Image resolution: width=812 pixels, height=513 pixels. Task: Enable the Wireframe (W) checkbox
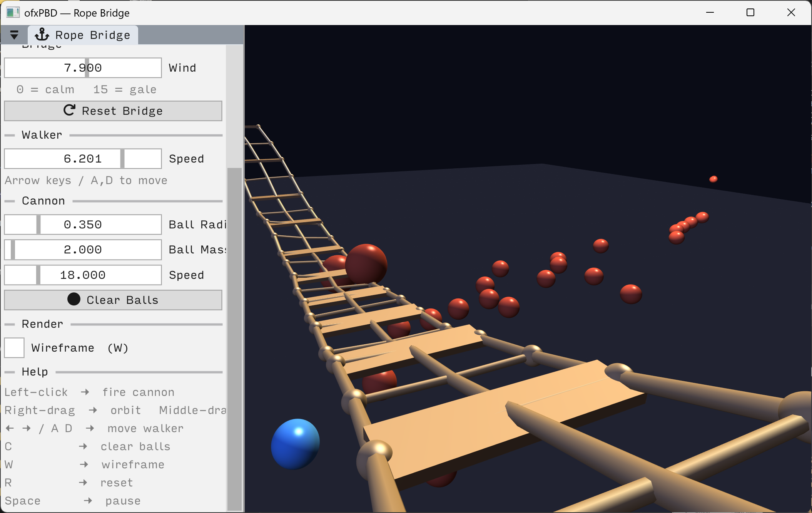coord(14,348)
